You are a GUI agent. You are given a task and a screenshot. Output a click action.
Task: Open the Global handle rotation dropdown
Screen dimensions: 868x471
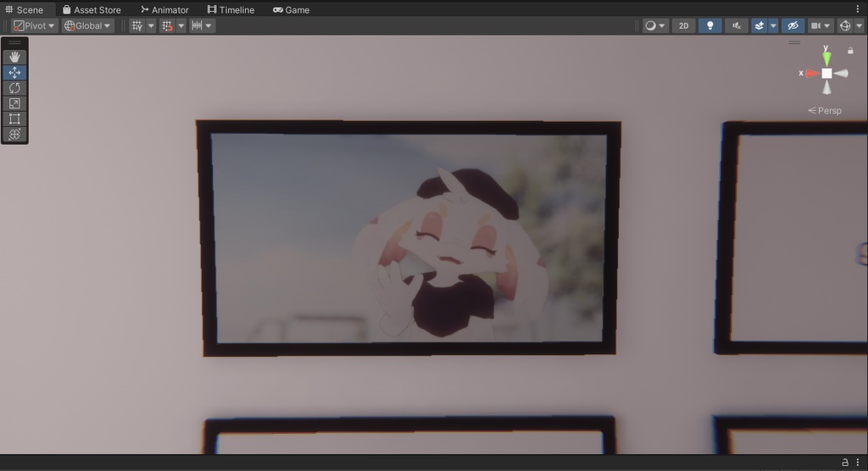tap(87, 25)
